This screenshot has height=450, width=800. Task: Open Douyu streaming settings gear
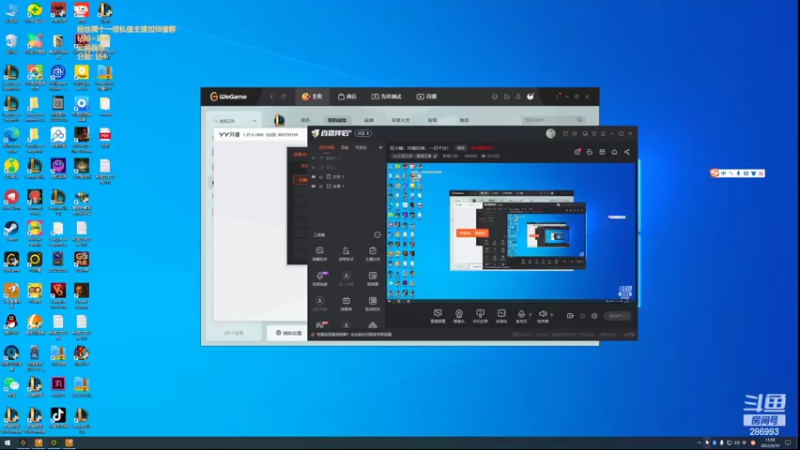point(594,316)
